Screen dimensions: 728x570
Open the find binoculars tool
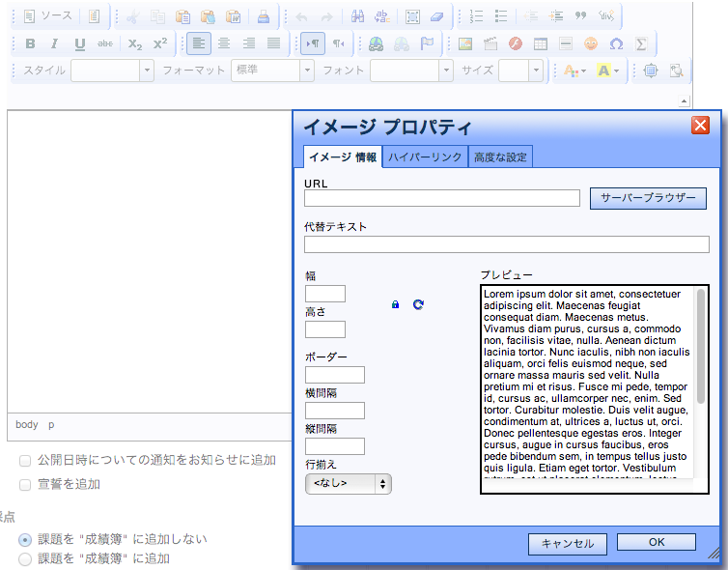click(357, 16)
